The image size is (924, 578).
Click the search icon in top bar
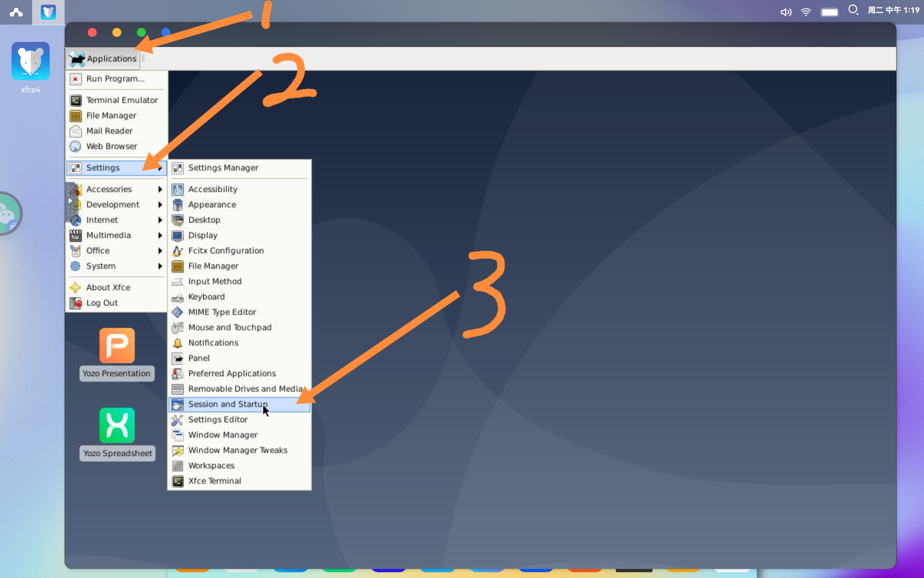[x=853, y=10]
